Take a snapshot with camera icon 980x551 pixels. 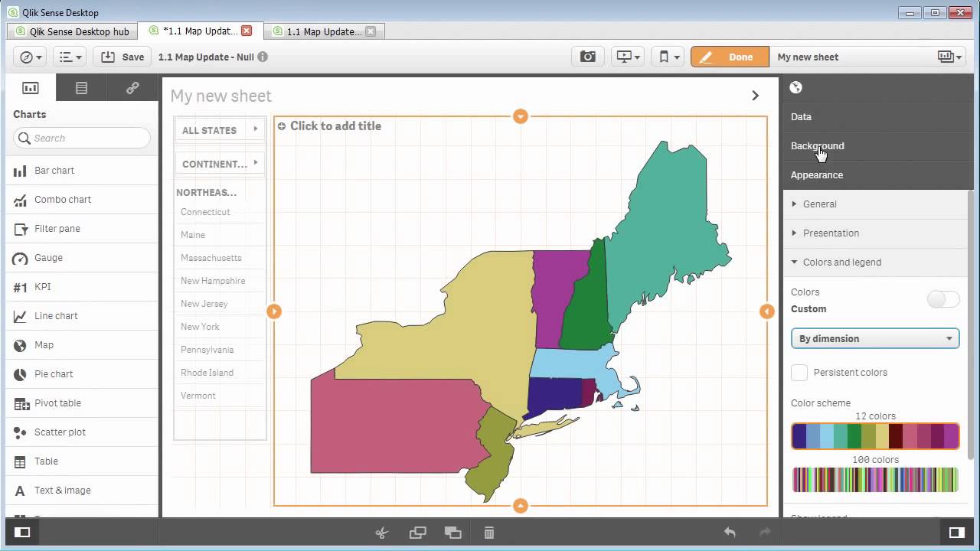588,57
